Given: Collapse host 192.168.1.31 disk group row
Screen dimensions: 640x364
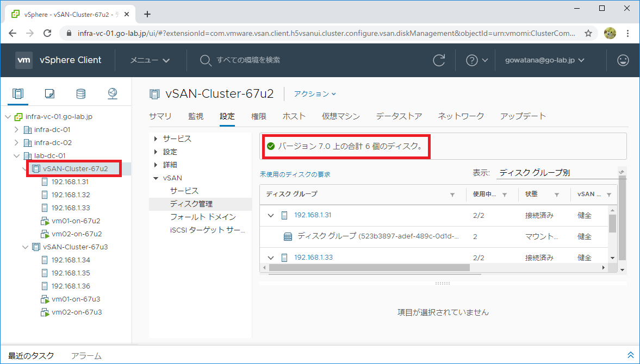Looking at the screenshot, I should click(271, 215).
